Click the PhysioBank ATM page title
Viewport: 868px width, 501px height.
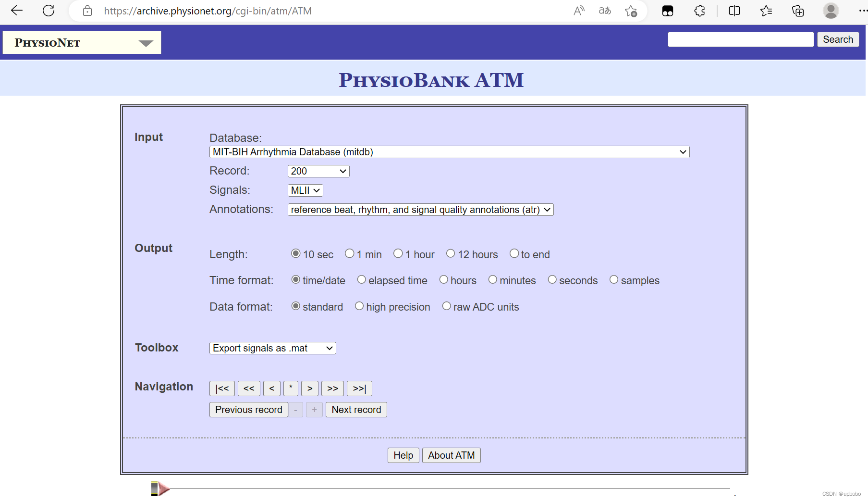coord(431,80)
